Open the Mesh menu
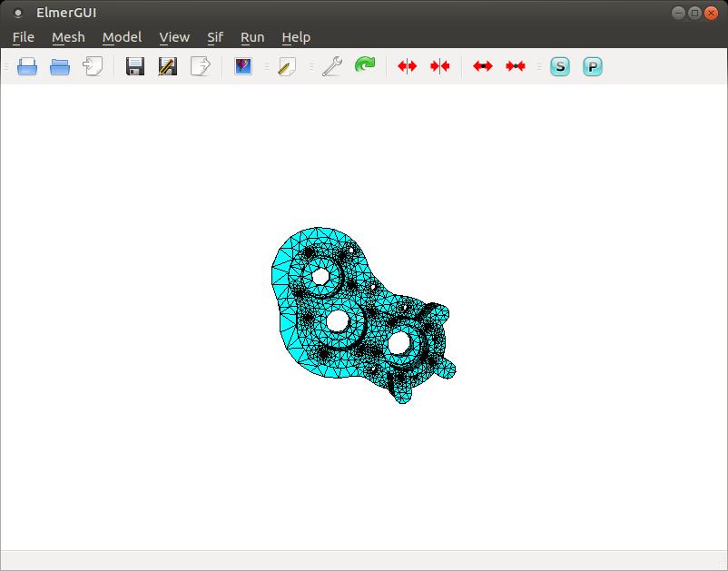Image resolution: width=728 pixels, height=571 pixels. (68, 37)
